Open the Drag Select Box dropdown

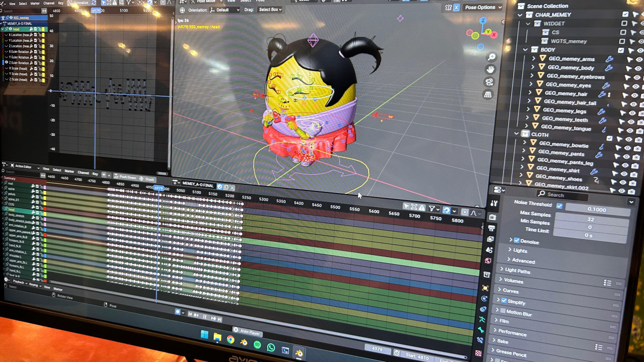pos(270,10)
